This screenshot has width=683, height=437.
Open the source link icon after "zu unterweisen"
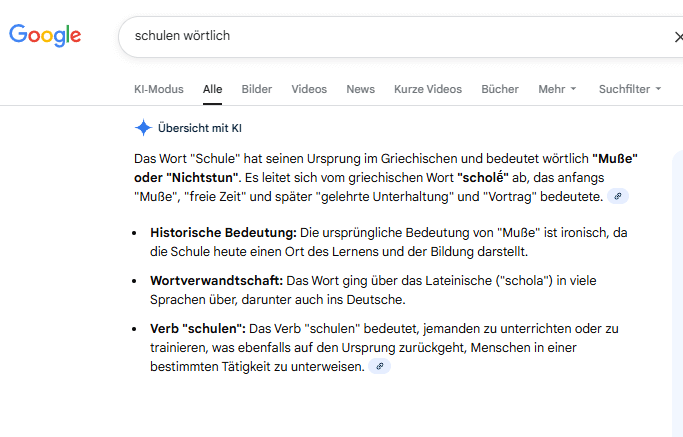[x=378, y=366]
